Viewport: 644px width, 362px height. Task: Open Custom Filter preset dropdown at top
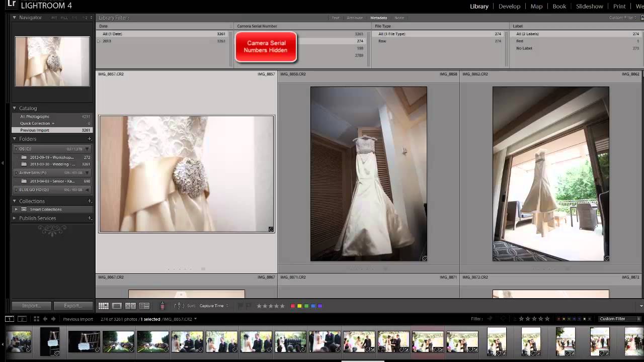point(623,18)
